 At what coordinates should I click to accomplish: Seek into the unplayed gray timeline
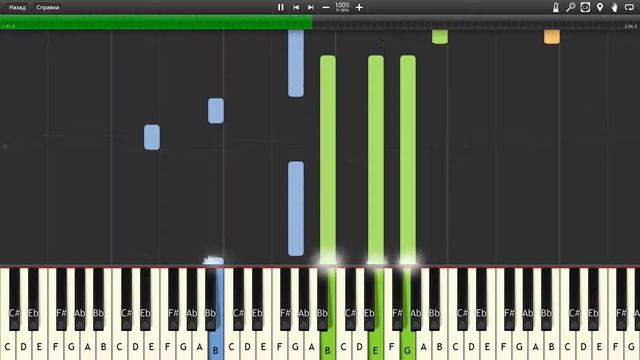(x=476, y=23)
